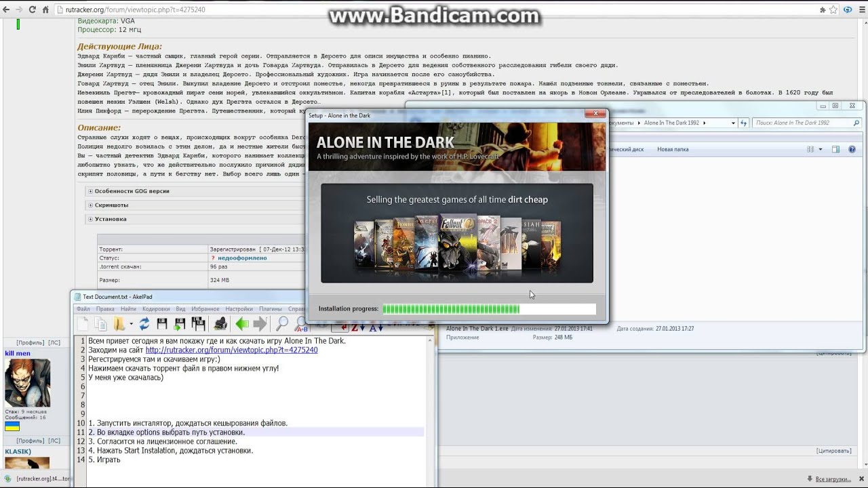Viewport: 868px width, 488px height.
Task: Click the rutracker link in AkelPad text
Action: pyautogui.click(x=231, y=350)
